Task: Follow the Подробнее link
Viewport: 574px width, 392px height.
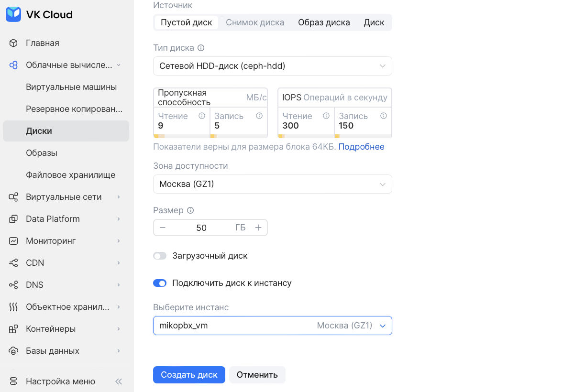Action: [x=361, y=147]
